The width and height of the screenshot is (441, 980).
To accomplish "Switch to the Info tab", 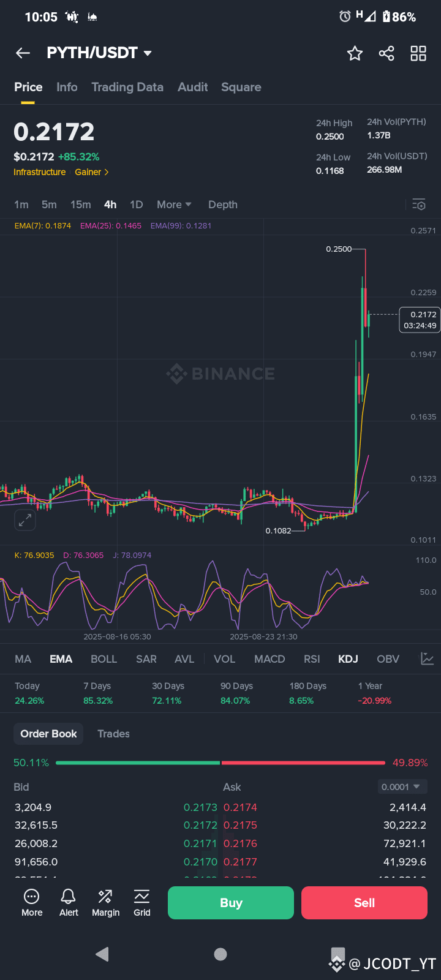I will coord(67,87).
